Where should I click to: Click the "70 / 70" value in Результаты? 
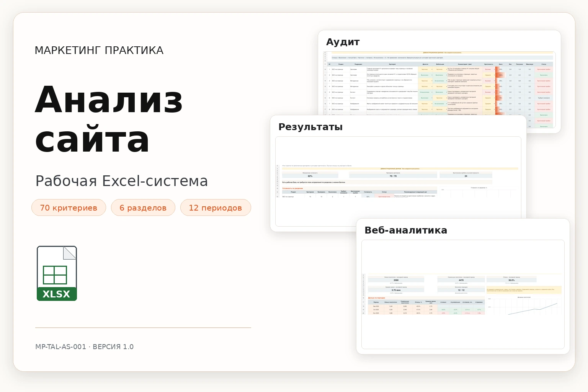click(x=393, y=176)
